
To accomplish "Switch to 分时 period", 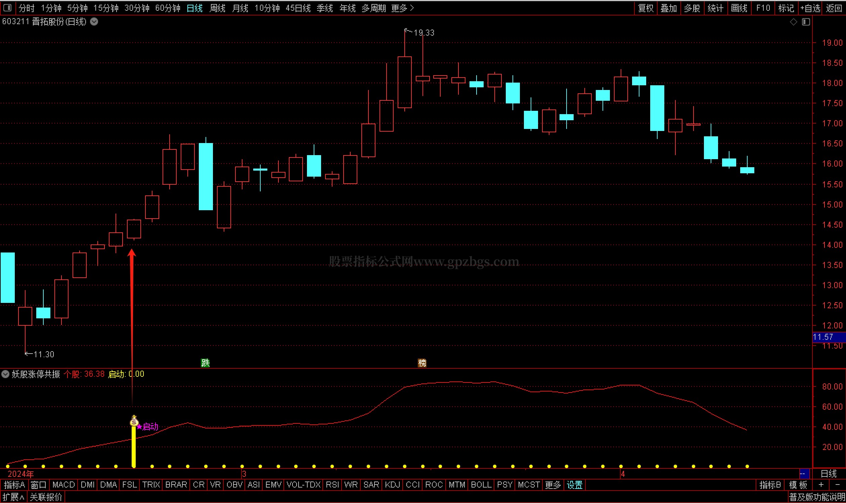I will (x=26, y=8).
